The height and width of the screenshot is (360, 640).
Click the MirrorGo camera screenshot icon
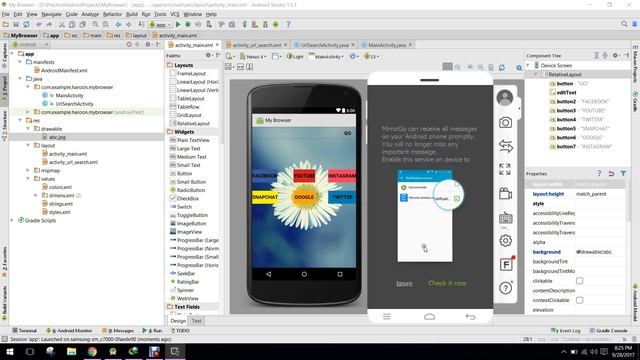coord(505,122)
